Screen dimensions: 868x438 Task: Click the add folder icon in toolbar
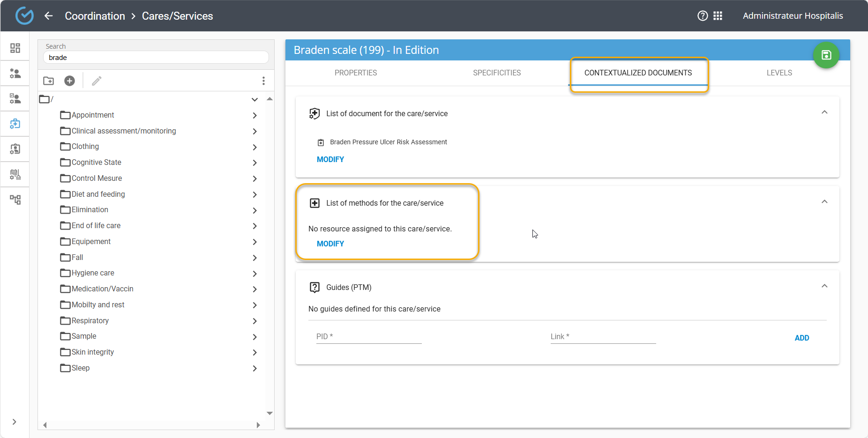[x=49, y=81]
